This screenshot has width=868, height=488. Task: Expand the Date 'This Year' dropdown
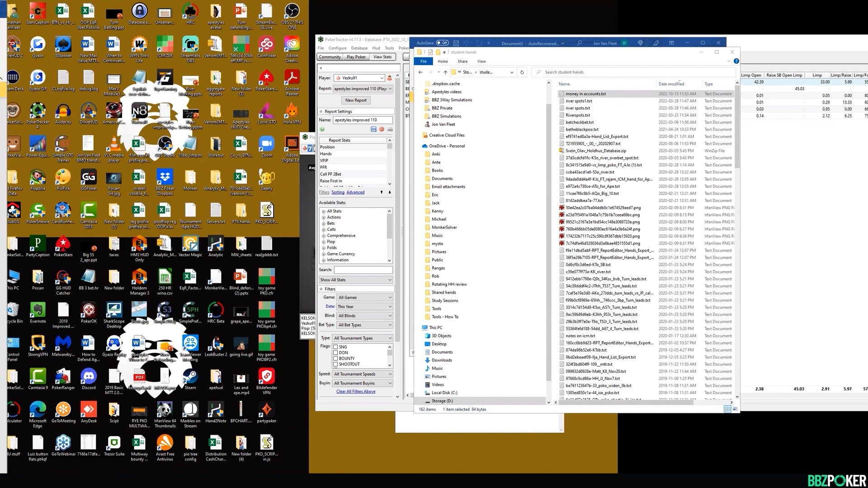(364, 306)
